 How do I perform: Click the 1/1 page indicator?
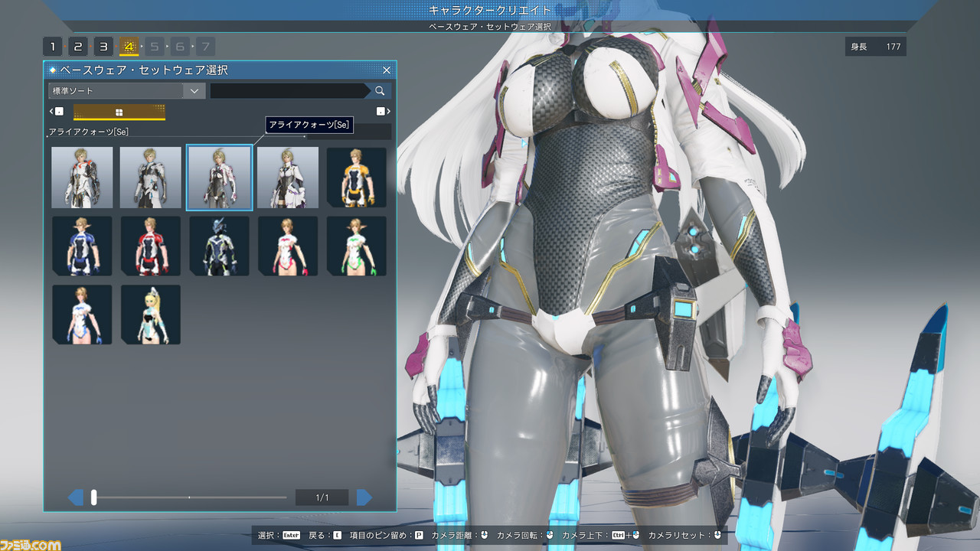(322, 497)
